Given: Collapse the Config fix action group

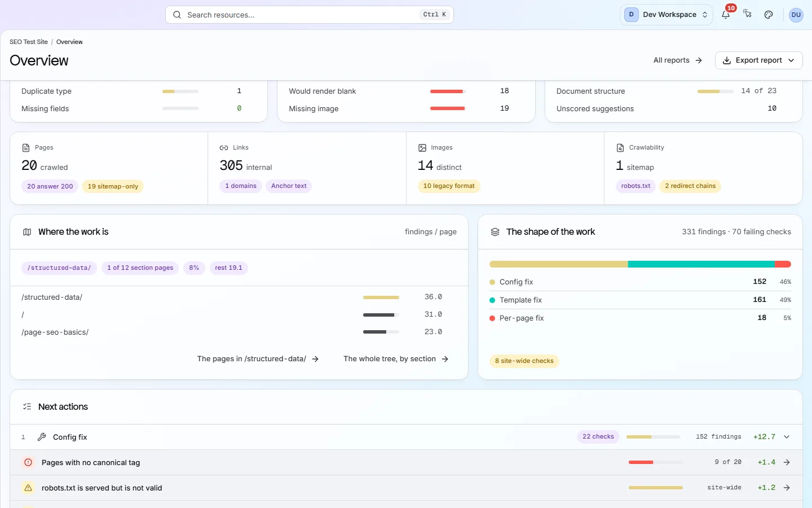Looking at the screenshot, I should (x=787, y=437).
